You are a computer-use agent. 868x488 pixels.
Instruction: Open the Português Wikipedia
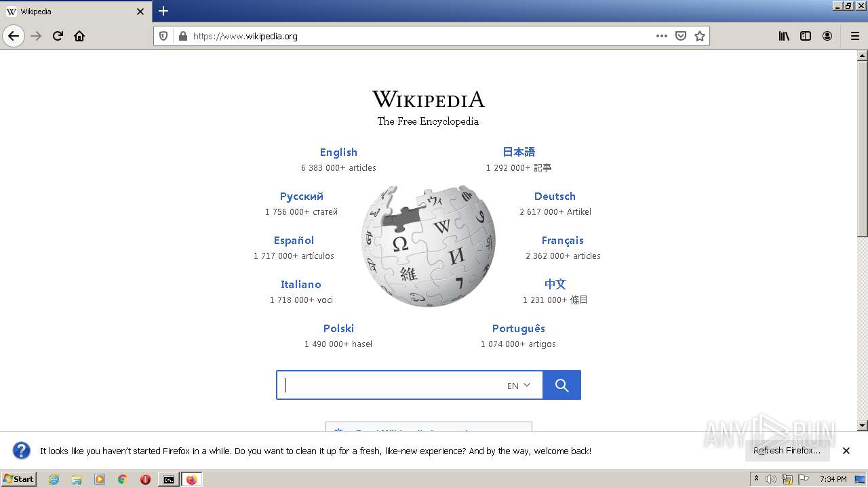click(x=518, y=329)
